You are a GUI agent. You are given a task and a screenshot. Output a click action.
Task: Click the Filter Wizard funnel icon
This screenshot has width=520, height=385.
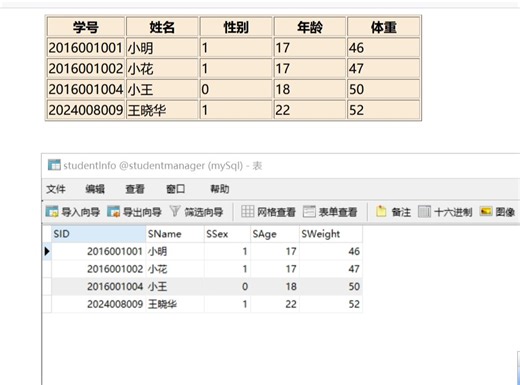click(175, 211)
